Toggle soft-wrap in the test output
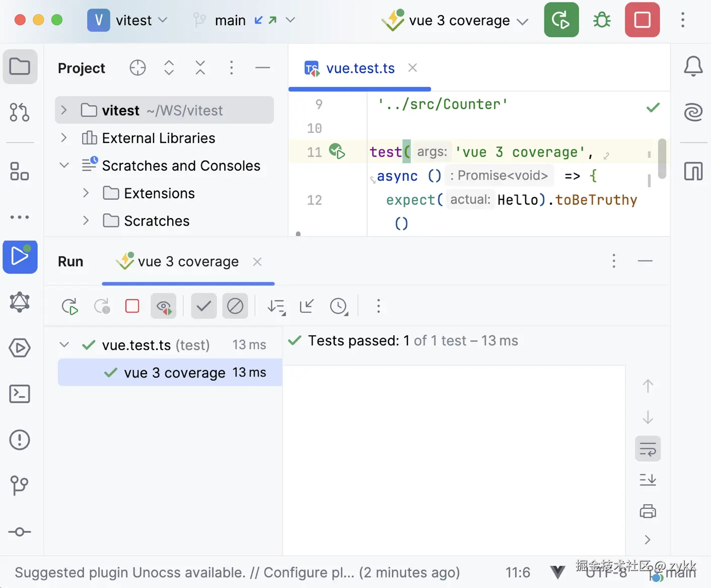 click(x=648, y=449)
